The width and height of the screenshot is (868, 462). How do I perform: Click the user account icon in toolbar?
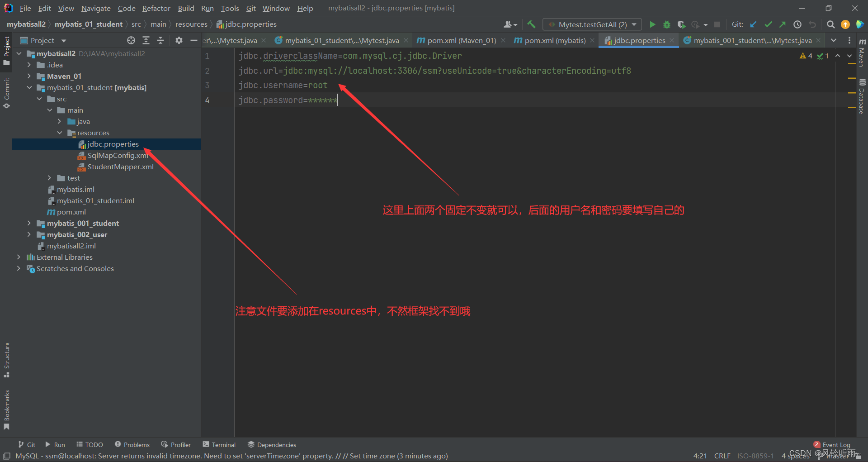click(510, 24)
